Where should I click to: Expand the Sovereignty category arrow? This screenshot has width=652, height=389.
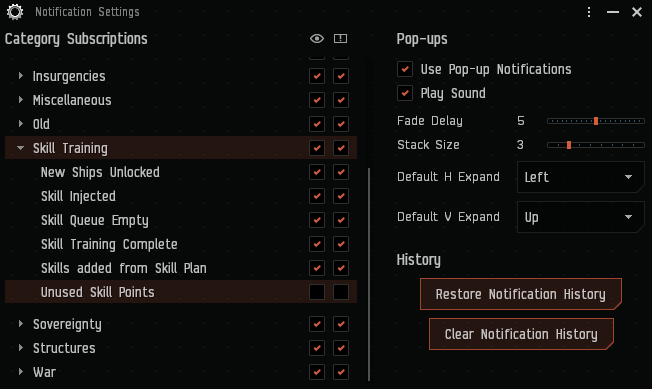click(x=20, y=324)
